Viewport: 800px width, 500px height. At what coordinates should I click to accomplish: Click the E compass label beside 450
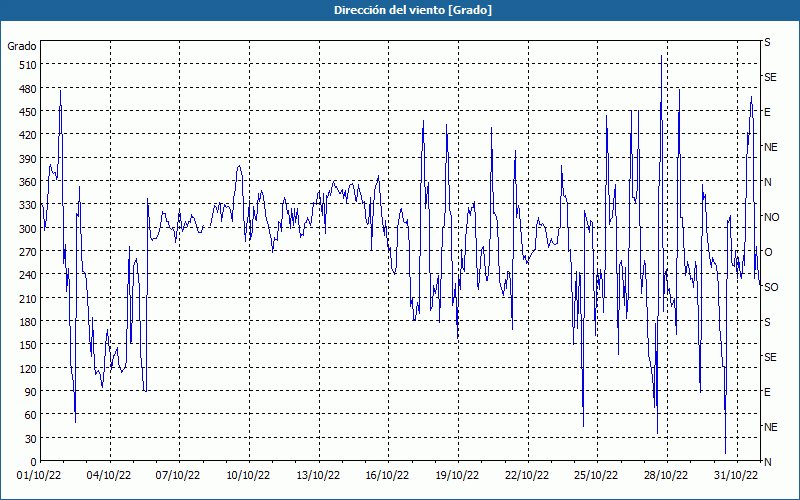pos(767,112)
